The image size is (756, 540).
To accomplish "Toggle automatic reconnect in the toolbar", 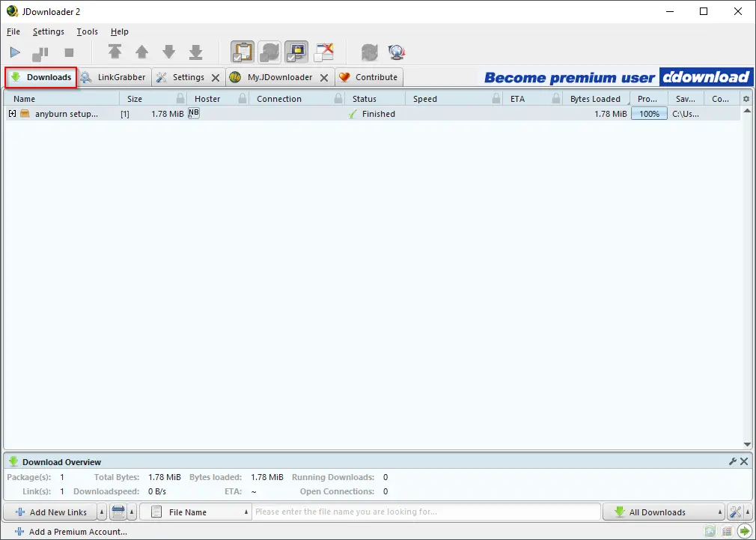I will 269,52.
